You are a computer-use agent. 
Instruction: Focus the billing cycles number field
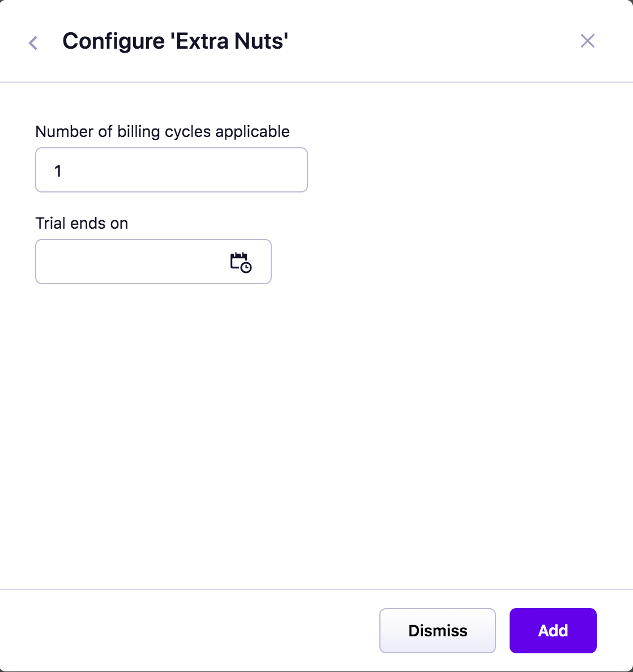(x=171, y=170)
